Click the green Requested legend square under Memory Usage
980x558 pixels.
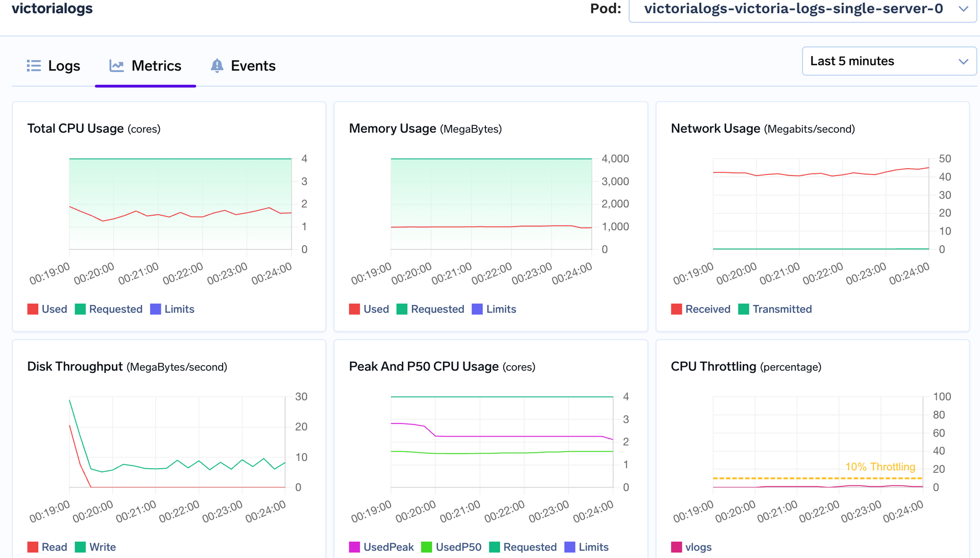coord(402,309)
